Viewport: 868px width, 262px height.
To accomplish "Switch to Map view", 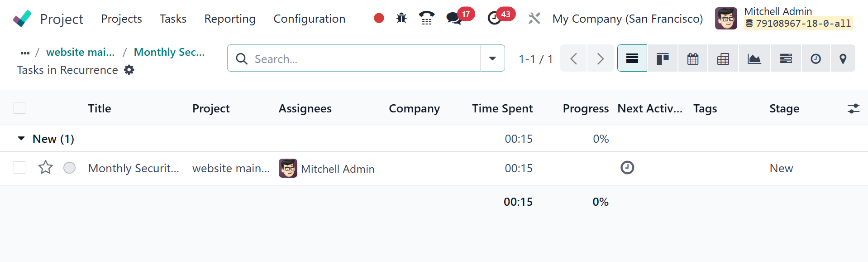I will (x=843, y=58).
